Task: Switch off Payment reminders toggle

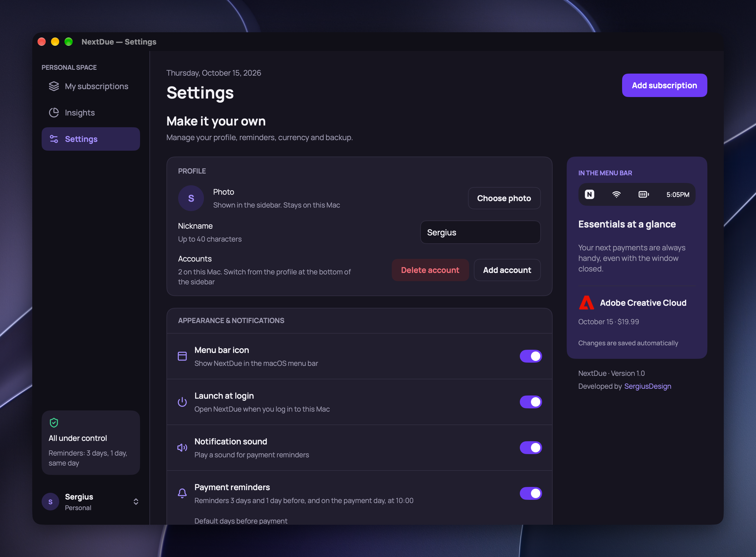Action: (x=531, y=493)
